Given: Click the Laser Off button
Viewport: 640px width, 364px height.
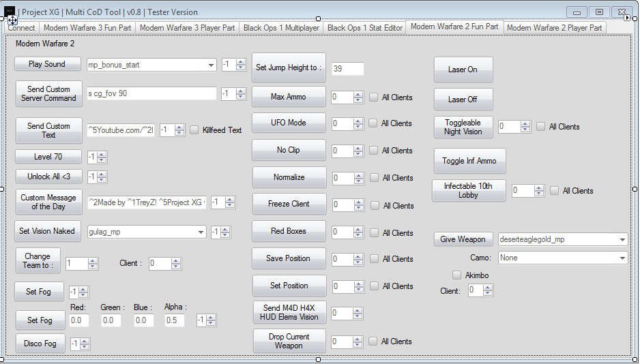Looking at the screenshot, I should (463, 99).
